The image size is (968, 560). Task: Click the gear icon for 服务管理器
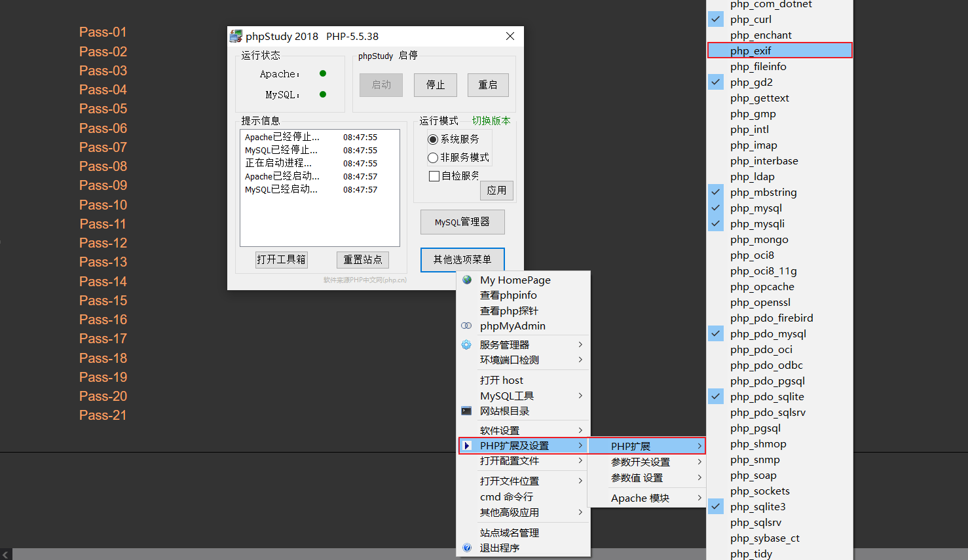point(466,345)
